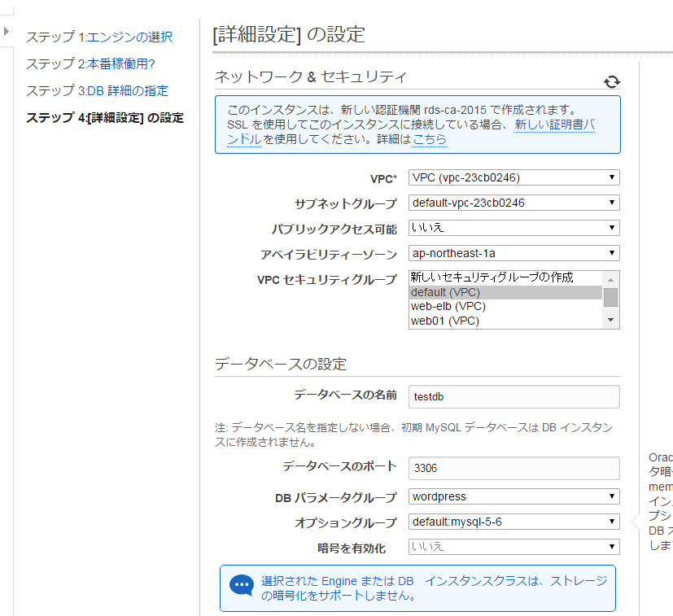Go to ステップ 3:DB 詳細の指定
Screen dimensions: 673x616
point(97,90)
